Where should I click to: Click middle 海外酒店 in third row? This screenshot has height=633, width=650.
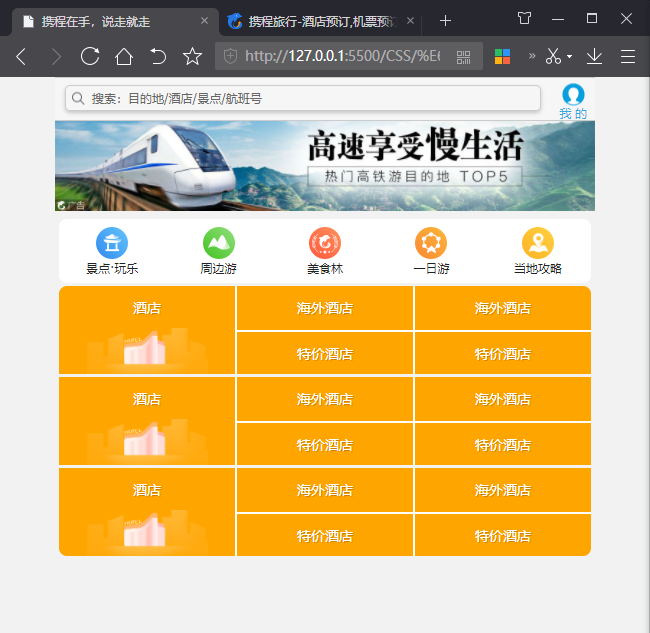[x=325, y=490]
